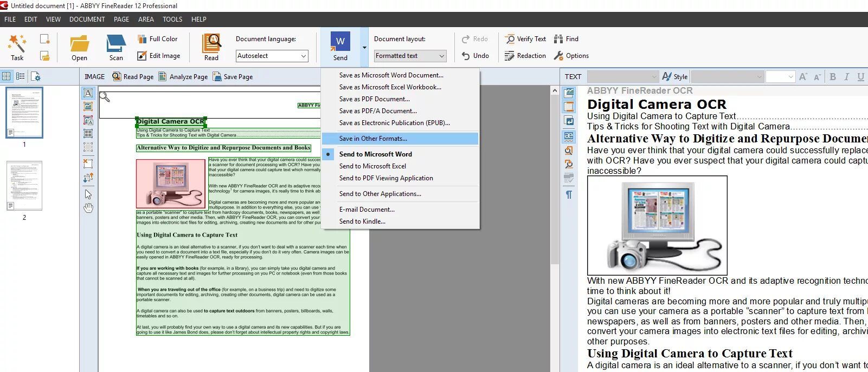Increase font size with larger A button
Image resolution: width=868 pixels, height=372 pixels.
(803, 76)
